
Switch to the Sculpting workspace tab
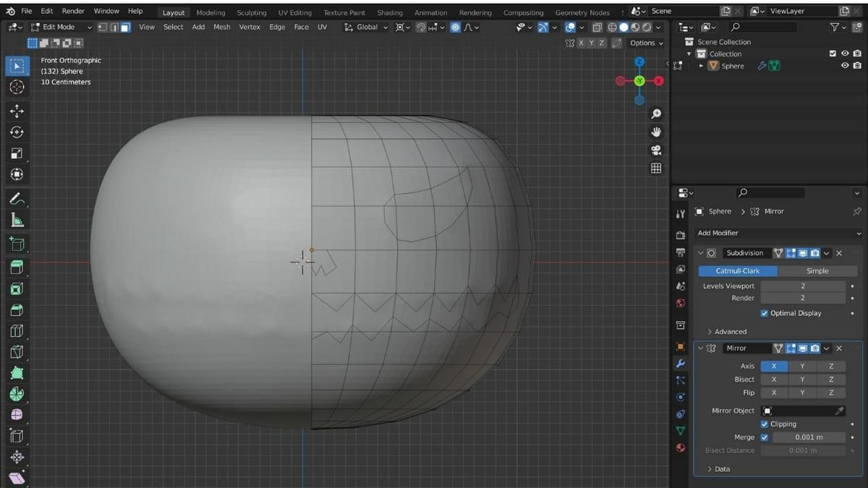coord(252,12)
